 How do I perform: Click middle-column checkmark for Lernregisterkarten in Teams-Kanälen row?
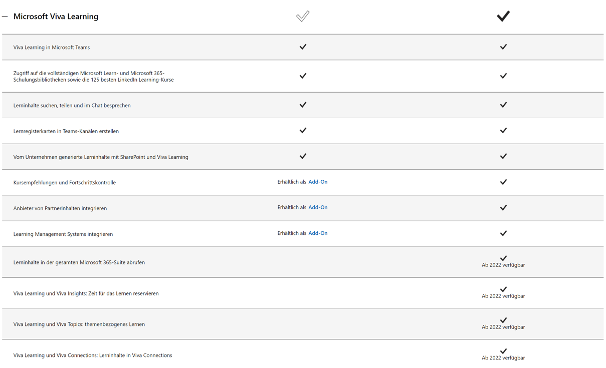(303, 131)
